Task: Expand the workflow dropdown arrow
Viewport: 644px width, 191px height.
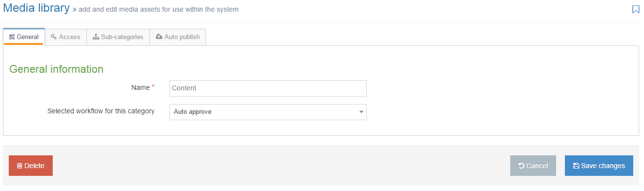Action: tap(361, 112)
